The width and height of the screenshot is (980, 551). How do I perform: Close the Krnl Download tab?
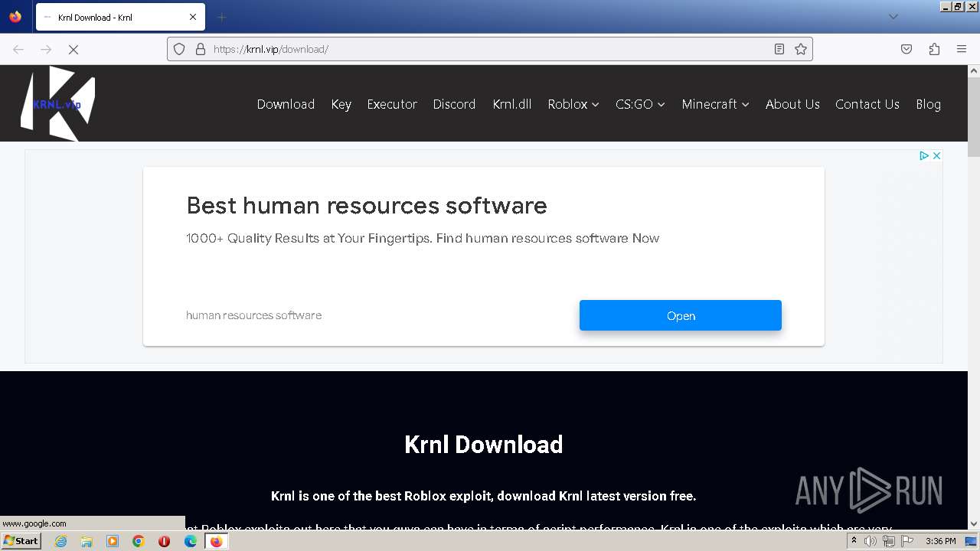click(193, 17)
